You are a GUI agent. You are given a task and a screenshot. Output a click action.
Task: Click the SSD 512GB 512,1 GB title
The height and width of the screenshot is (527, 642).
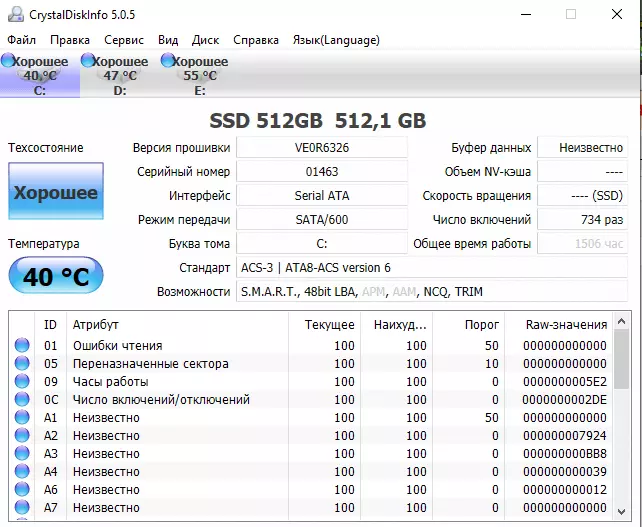click(318, 121)
